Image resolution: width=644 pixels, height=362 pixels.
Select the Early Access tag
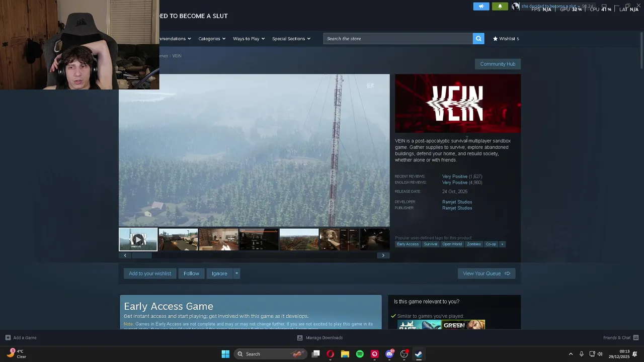point(408,244)
